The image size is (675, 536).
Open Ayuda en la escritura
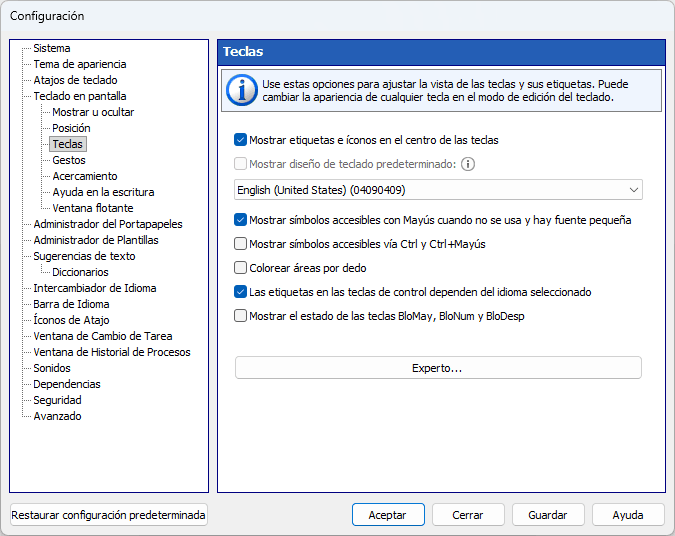pos(103,192)
